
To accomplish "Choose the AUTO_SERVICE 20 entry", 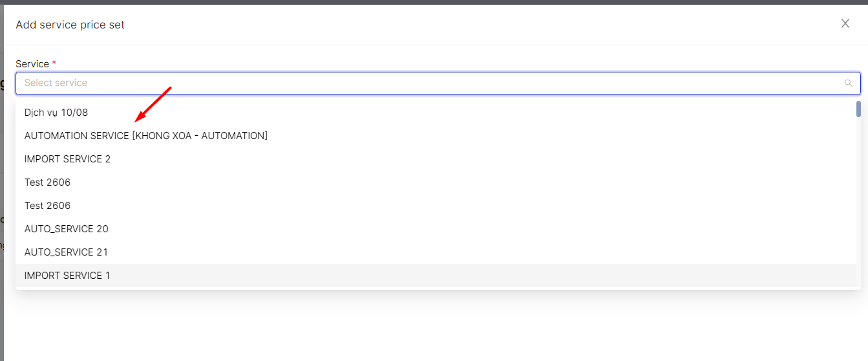I will [x=66, y=229].
